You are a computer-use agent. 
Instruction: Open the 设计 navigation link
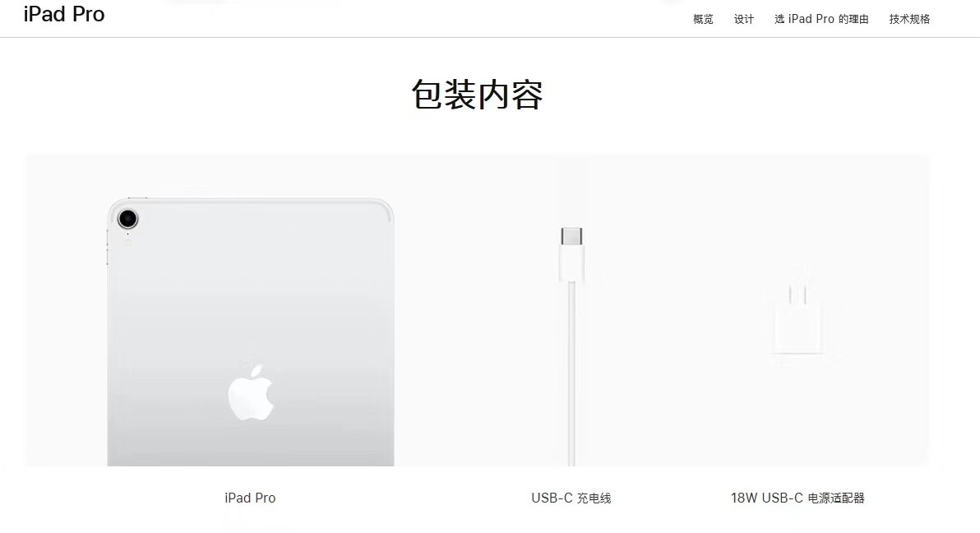[x=743, y=20]
